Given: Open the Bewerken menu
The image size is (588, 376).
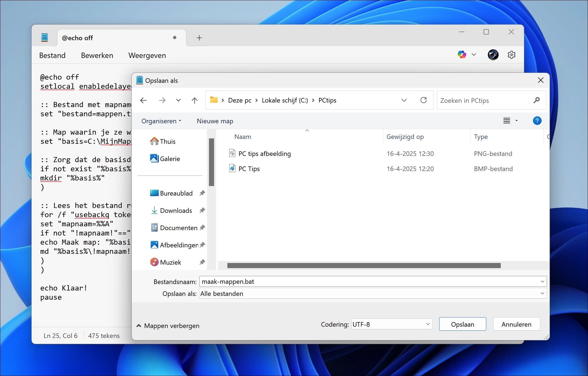Looking at the screenshot, I should tap(97, 55).
